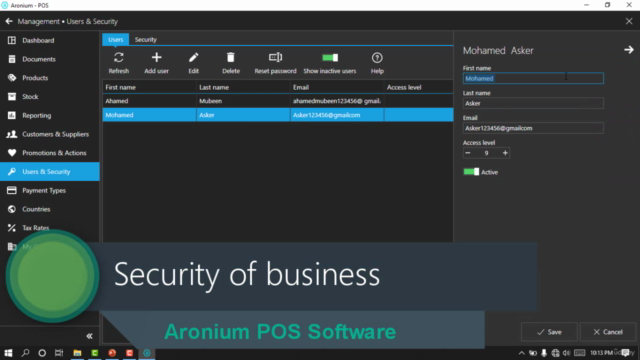Show hidden system tray icons
This screenshot has width=640, height=360.
point(522,353)
